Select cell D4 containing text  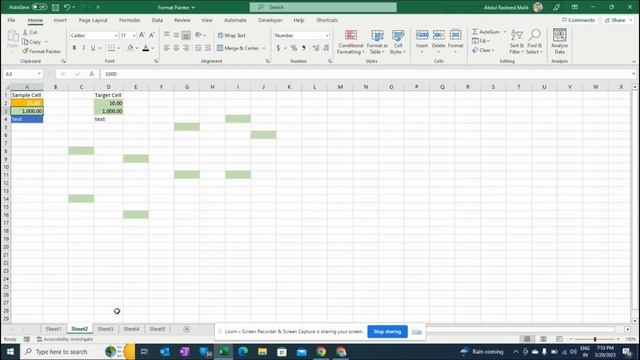click(x=109, y=119)
